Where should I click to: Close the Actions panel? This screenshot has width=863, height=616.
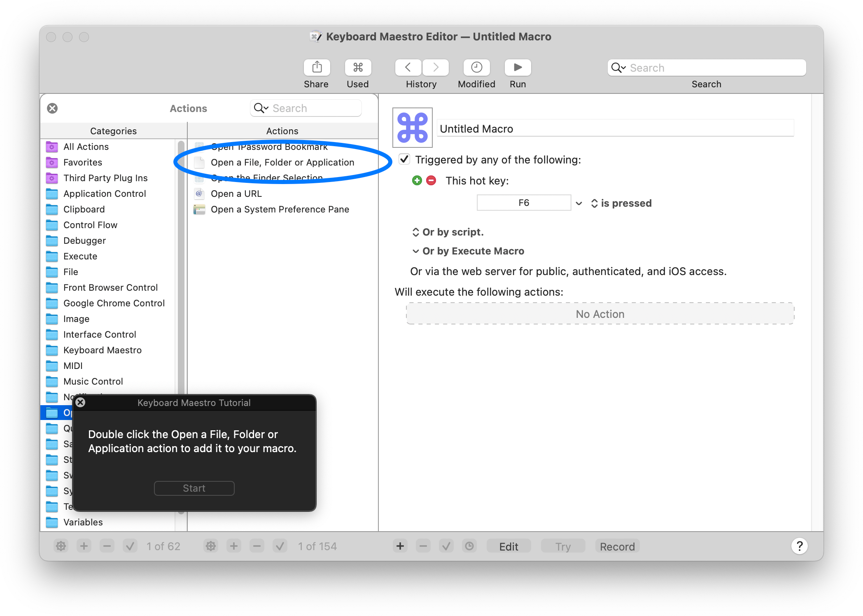(x=52, y=108)
